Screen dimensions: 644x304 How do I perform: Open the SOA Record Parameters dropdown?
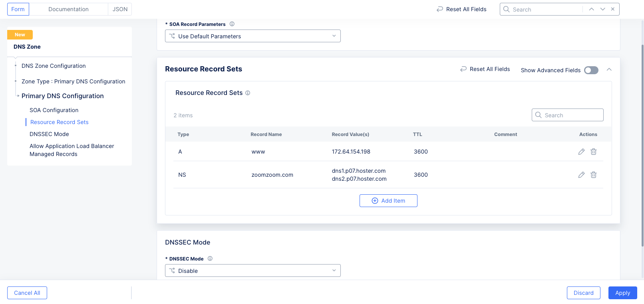point(252,36)
